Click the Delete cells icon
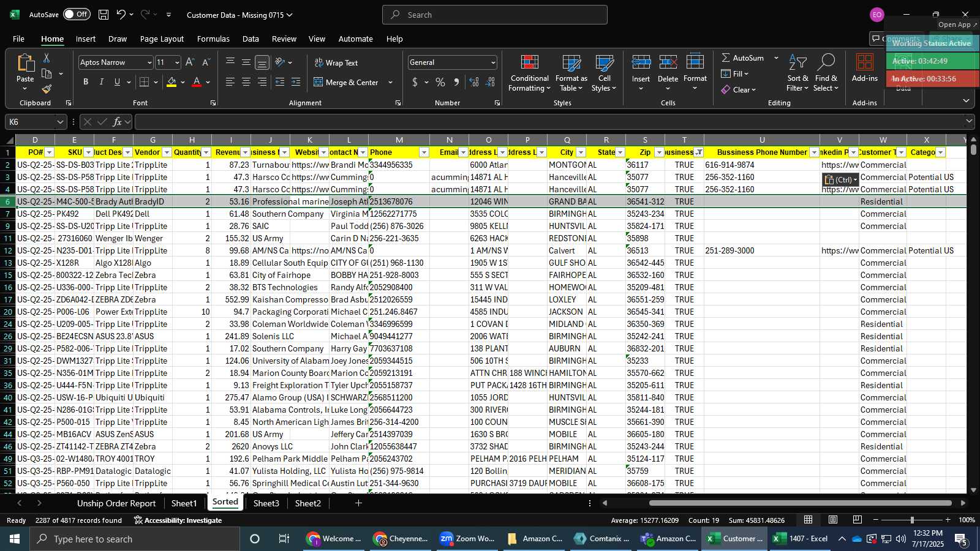The width and height of the screenshot is (980, 551). (x=668, y=63)
